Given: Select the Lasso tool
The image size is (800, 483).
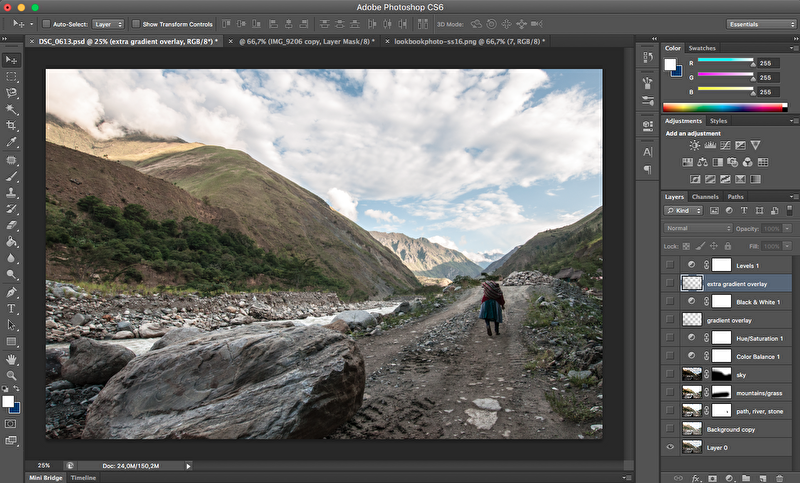Looking at the screenshot, I should 11,93.
